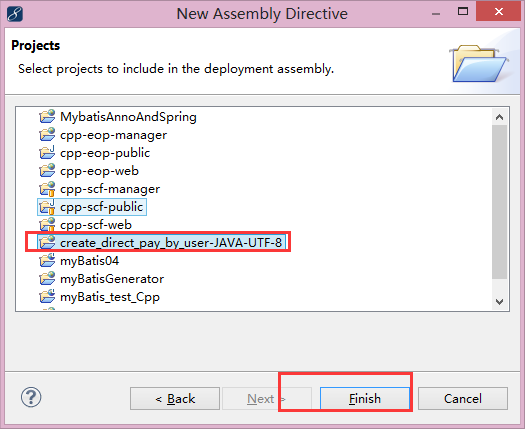This screenshot has height=429, width=525.
Task: Click the Finish button
Action: 365,399
